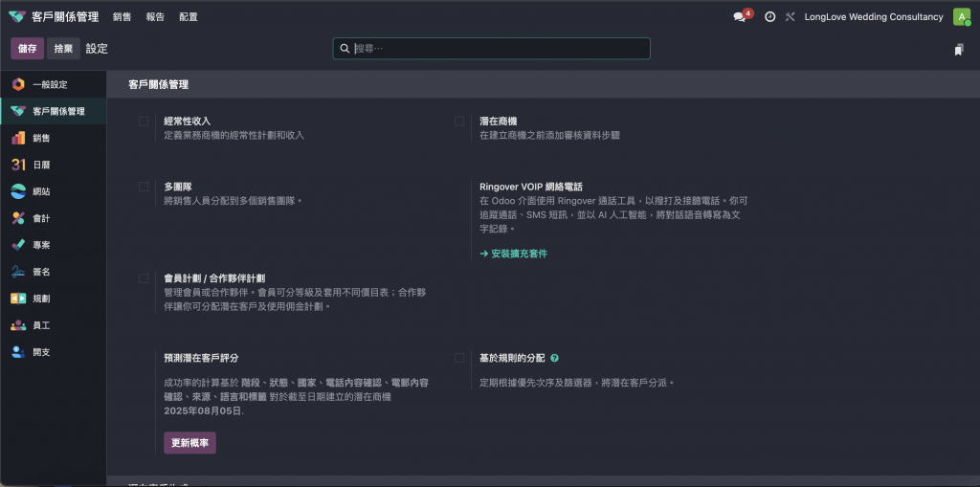Screen dimensions: 980x487
Task: Enable the 經常性收入 checkbox
Action: (x=144, y=122)
